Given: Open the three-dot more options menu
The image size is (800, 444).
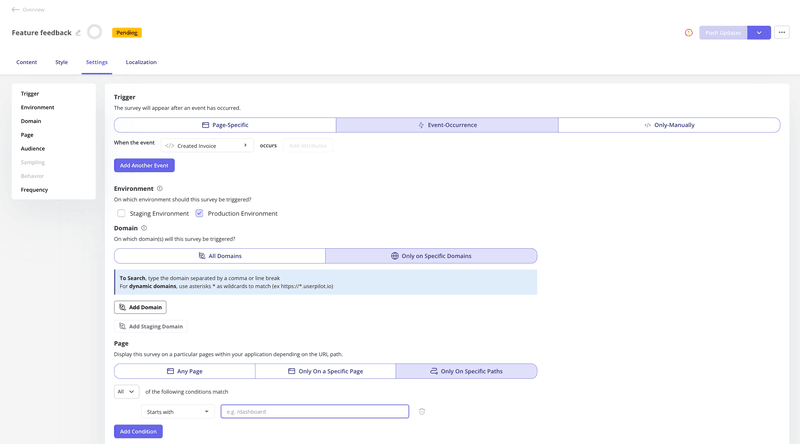Looking at the screenshot, I should click(x=782, y=33).
